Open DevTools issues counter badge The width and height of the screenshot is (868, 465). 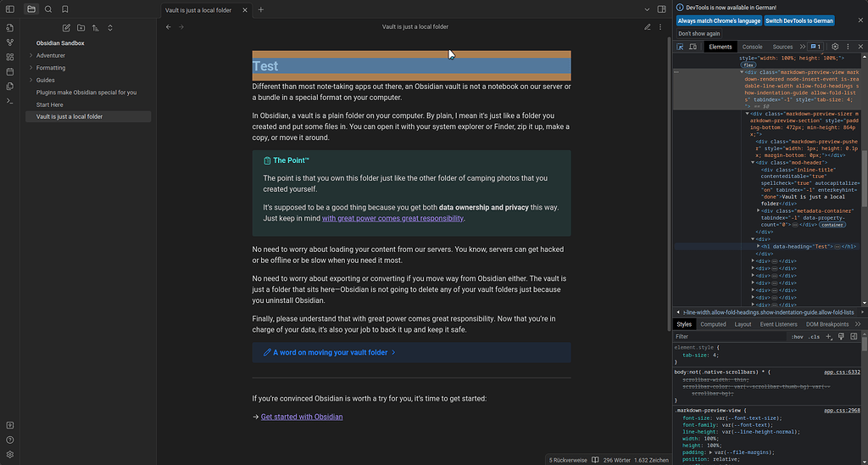tap(816, 48)
